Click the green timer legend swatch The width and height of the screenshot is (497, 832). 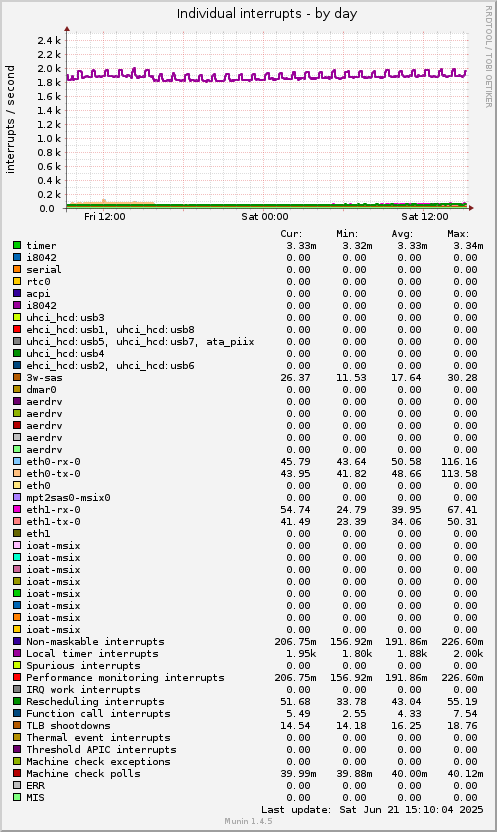(x=17, y=245)
